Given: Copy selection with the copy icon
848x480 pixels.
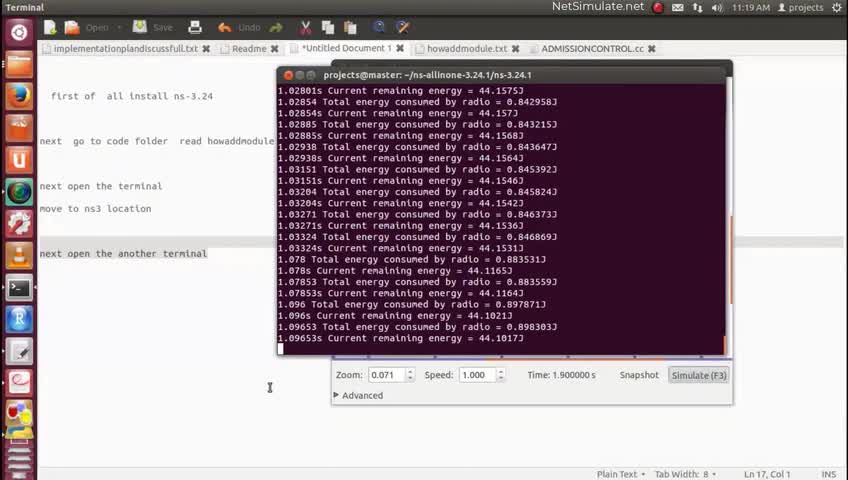Looking at the screenshot, I should (328, 28).
